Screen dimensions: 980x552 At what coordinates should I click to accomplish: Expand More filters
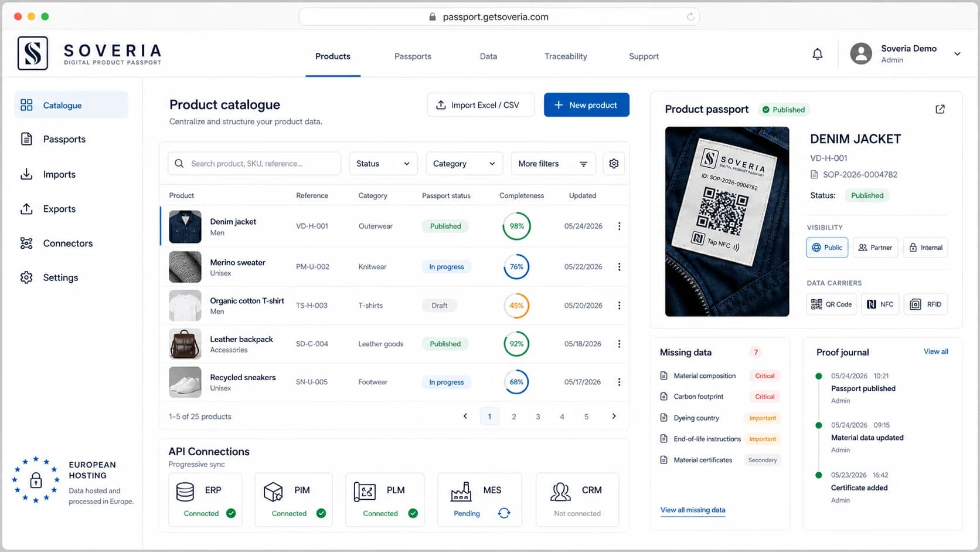tap(553, 164)
